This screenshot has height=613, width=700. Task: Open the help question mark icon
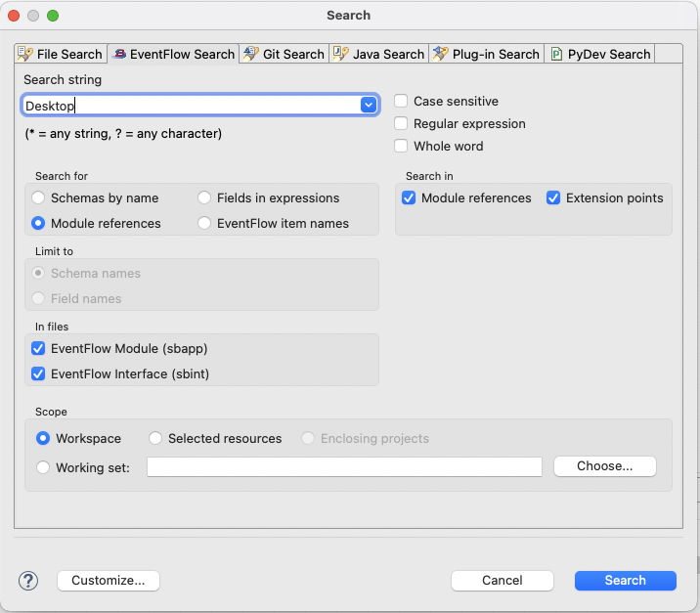tap(27, 581)
